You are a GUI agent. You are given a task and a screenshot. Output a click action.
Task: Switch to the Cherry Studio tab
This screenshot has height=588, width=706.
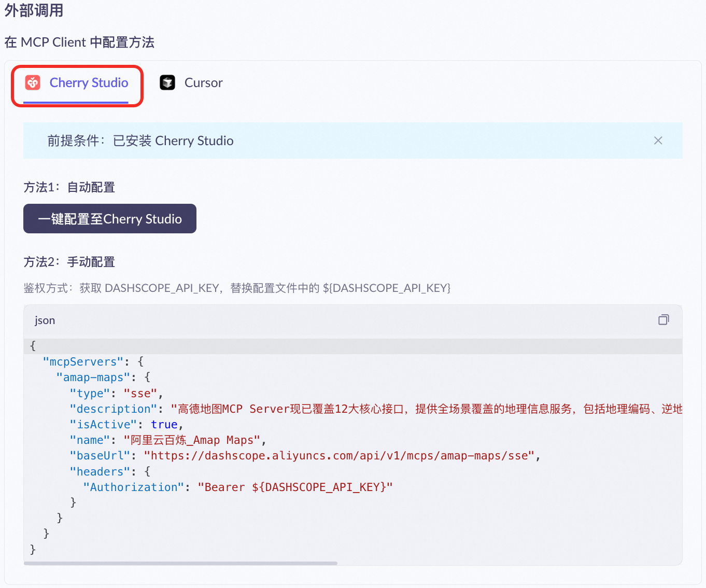point(77,83)
